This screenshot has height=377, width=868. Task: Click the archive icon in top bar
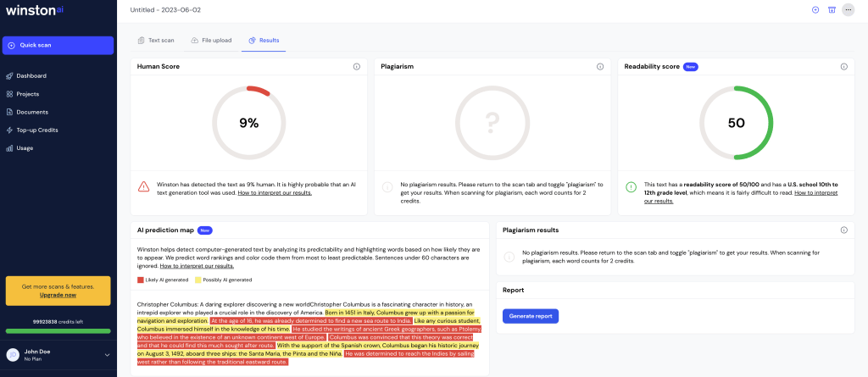[x=832, y=10]
